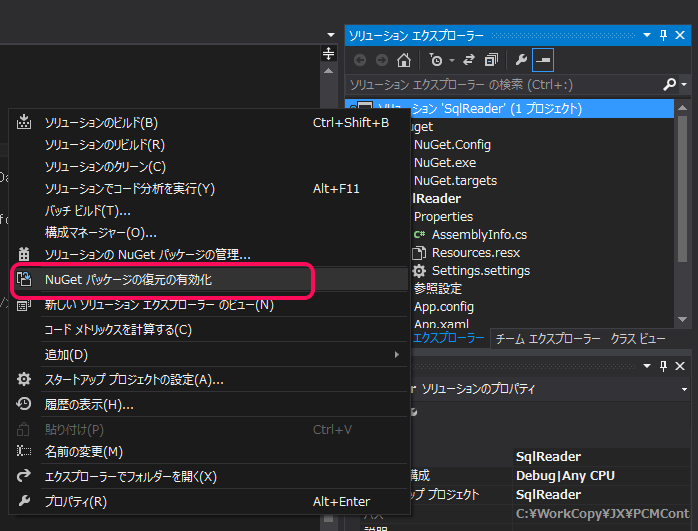Image resolution: width=698 pixels, height=531 pixels.
Task: Click the search magnifier icon in Solution Explorer
Action: click(x=670, y=84)
